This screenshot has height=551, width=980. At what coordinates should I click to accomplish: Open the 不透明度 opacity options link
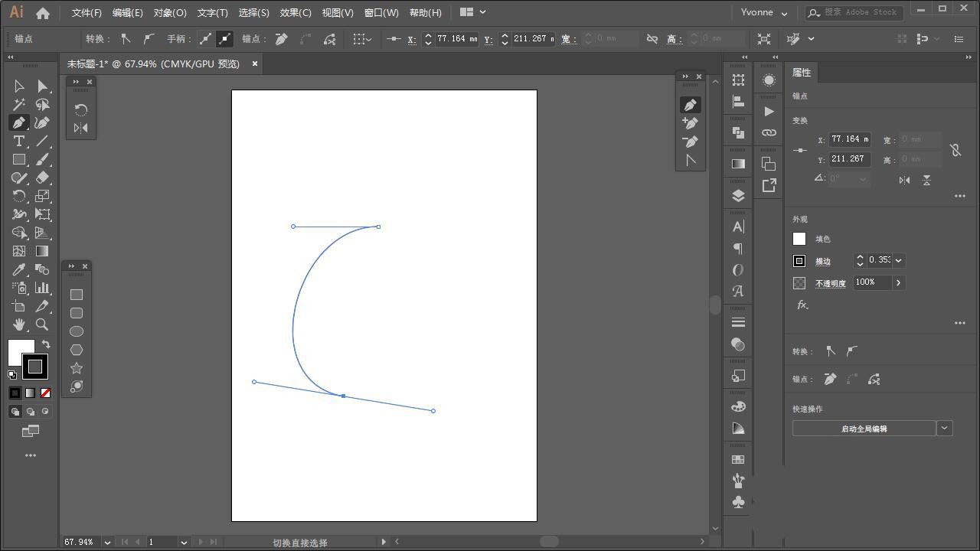[831, 283]
